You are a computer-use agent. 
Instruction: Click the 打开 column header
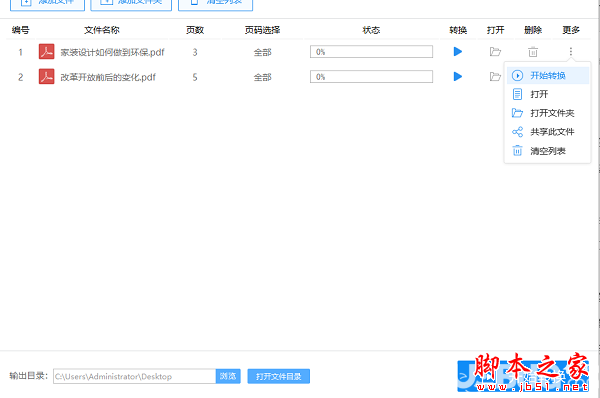(496, 30)
